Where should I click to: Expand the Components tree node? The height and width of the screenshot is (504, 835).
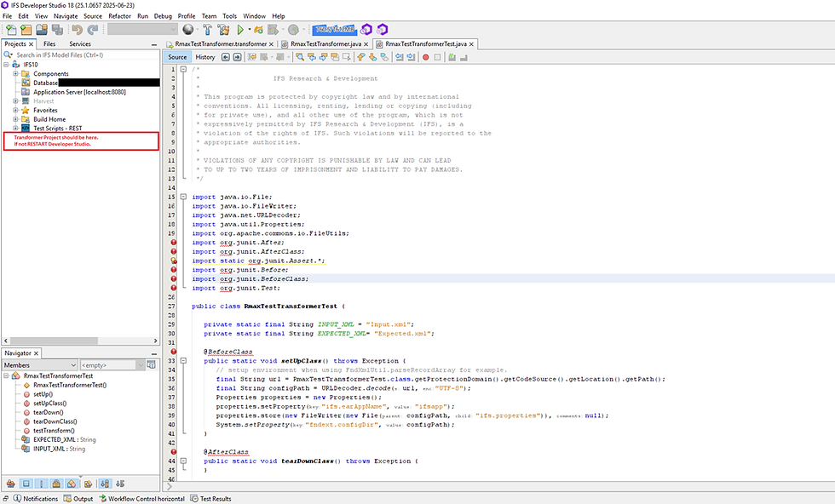(x=15, y=73)
